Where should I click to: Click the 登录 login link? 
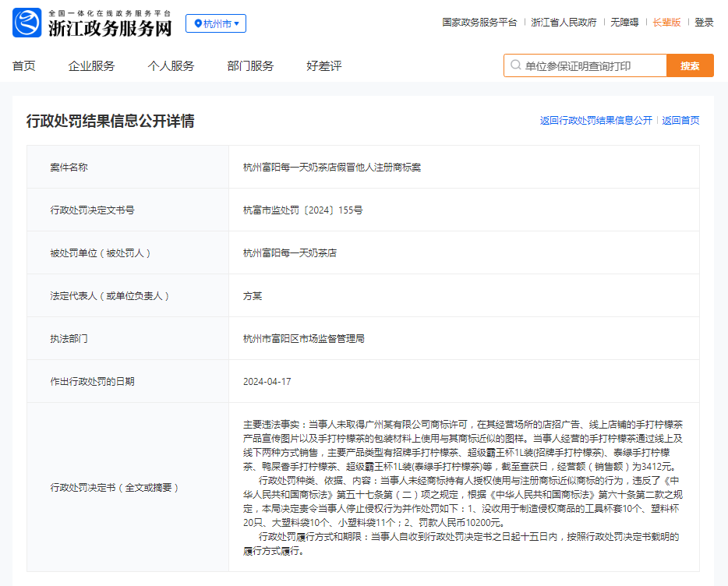pos(704,23)
